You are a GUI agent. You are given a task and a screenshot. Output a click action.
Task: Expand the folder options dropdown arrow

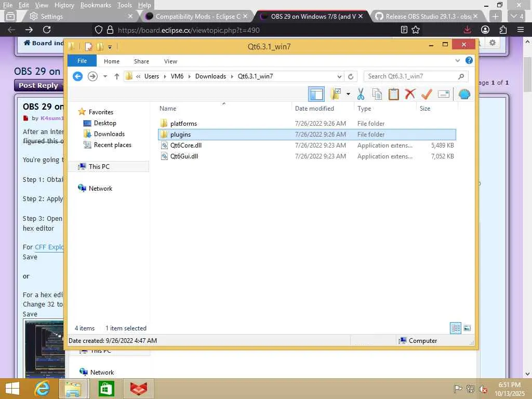tap(348, 94)
